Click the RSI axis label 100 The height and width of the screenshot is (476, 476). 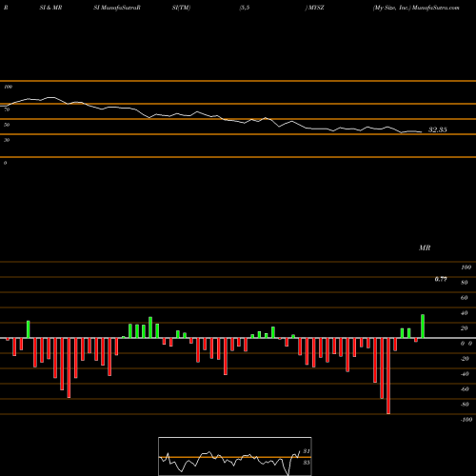(8, 87)
